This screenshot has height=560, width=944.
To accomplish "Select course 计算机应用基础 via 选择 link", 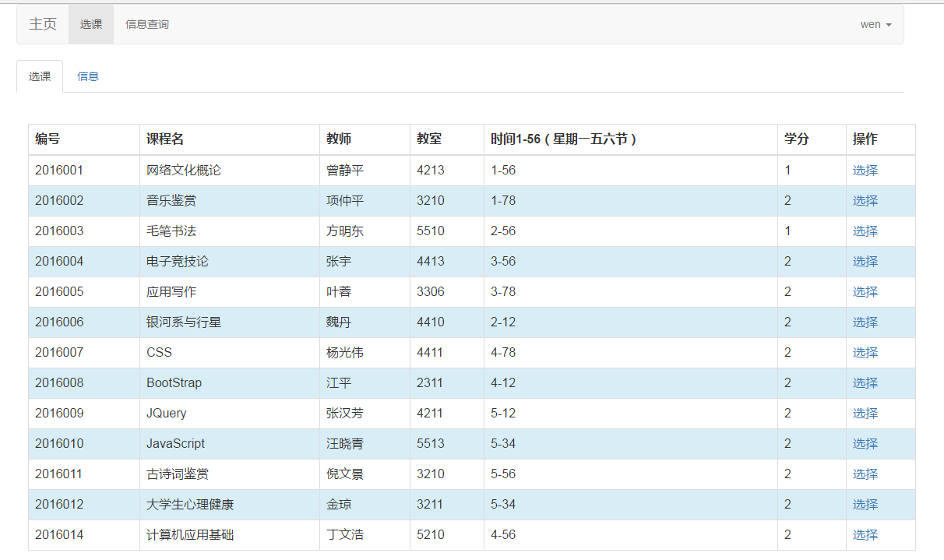I will click(865, 534).
